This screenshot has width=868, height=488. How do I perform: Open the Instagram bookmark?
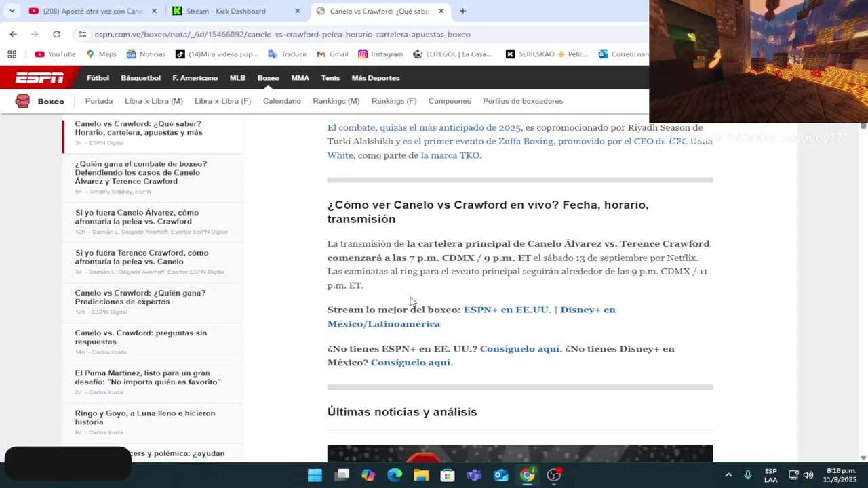click(380, 54)
